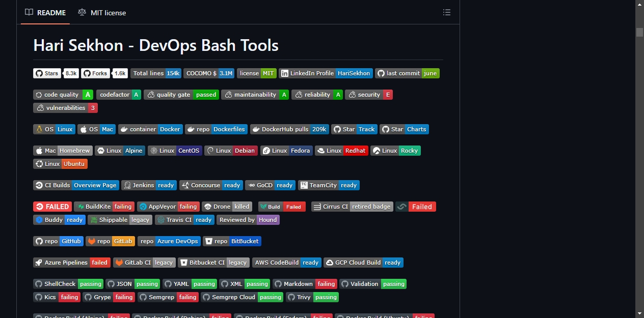Click the Semgrep Cloud passing badge
Screen dimensions: 644x318
coord(242,297)
